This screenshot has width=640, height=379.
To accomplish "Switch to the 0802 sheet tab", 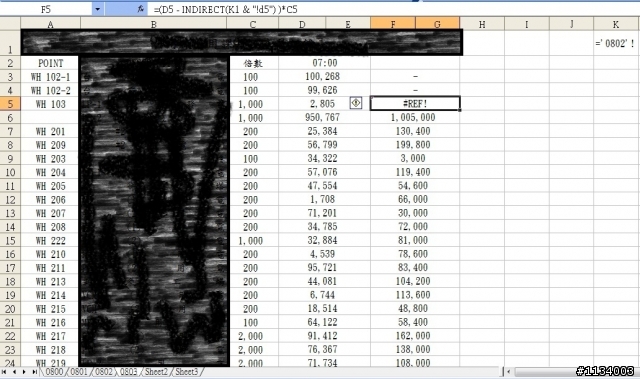I will (x=104, y=372).
